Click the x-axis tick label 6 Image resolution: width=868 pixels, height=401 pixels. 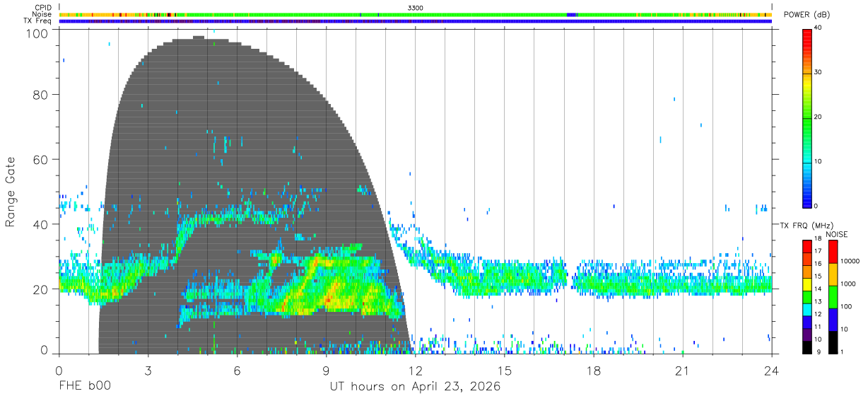pyautogui.click(x=237, y=371)
